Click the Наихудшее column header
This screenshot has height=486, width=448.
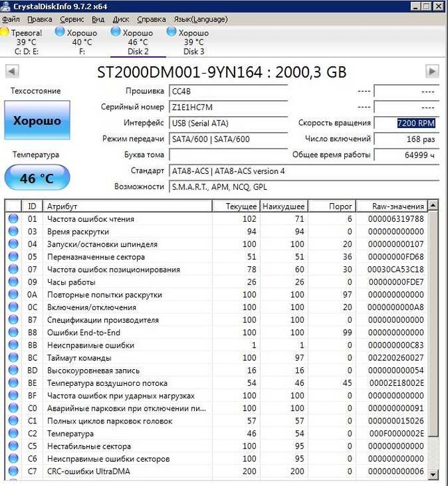point(284,206)
